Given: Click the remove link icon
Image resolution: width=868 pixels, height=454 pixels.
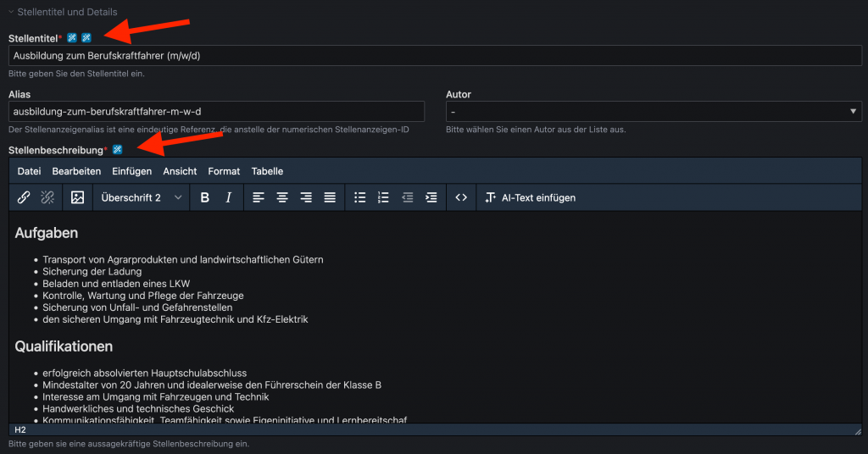Looking at the screenshot, I should click(47, 197).
